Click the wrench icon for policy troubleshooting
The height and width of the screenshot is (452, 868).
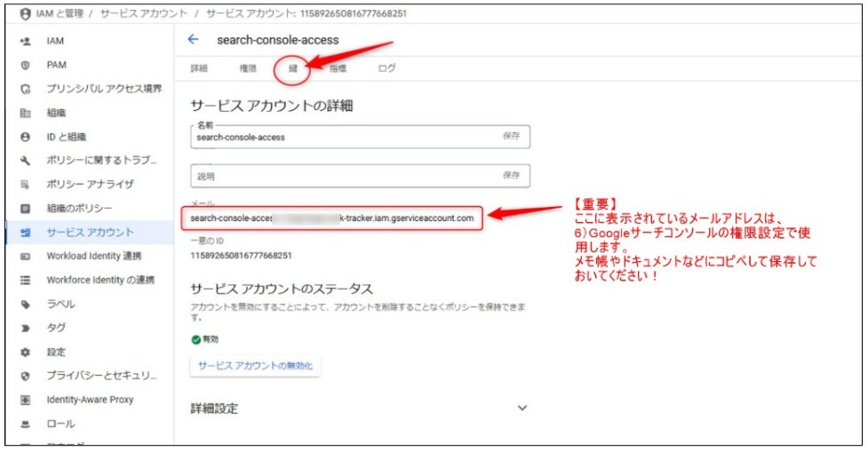(x=25, y=161)
